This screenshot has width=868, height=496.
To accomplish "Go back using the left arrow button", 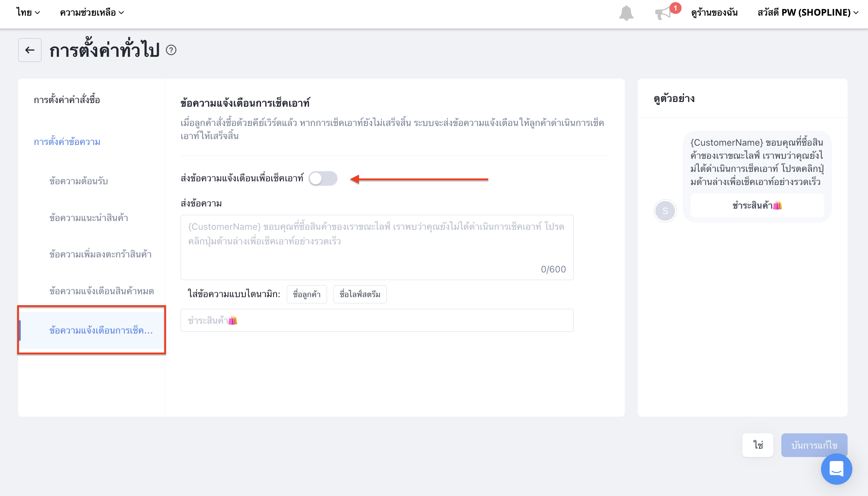I will click(x=30, y=50).
